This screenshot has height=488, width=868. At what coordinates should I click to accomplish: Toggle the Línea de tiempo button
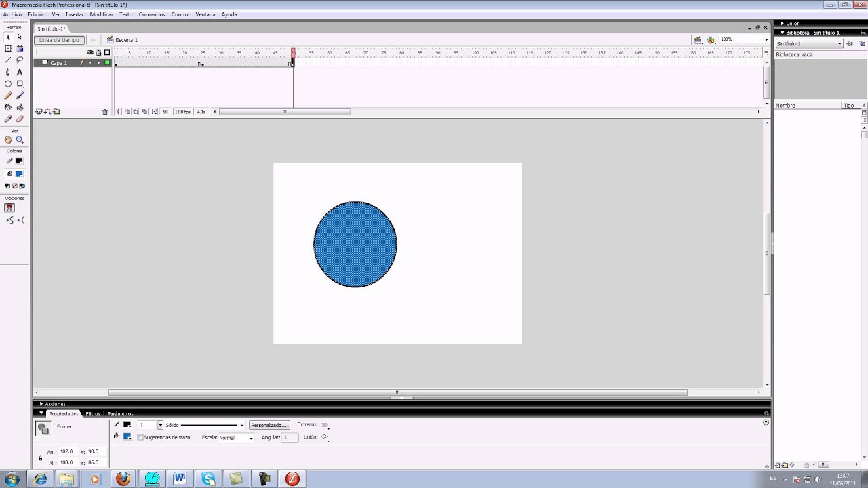pyautogui.click(x=60, y=40)
